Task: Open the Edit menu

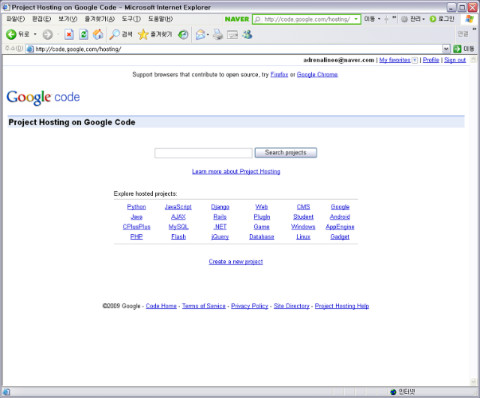Action: point(42,19)
